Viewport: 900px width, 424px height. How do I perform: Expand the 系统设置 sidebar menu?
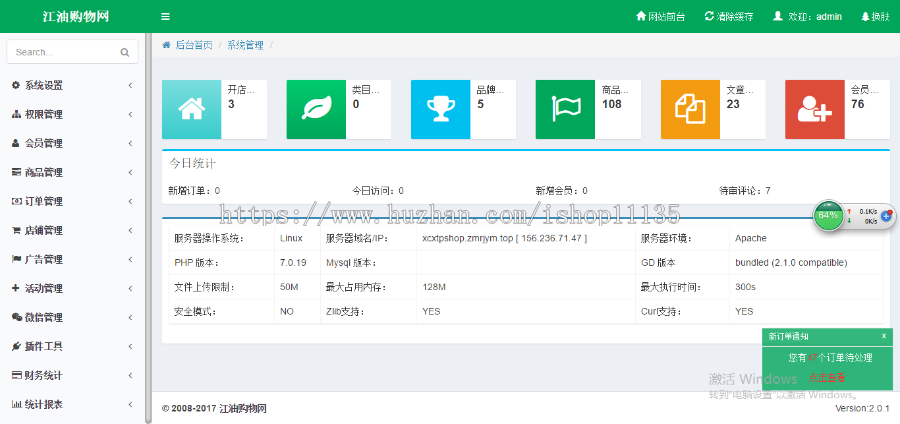[x=70, y=86]
